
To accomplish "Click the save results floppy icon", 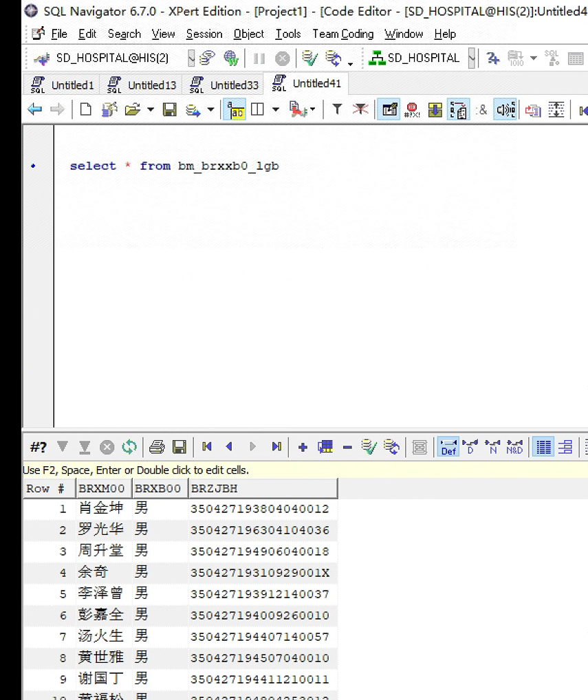I will (179, 447).
